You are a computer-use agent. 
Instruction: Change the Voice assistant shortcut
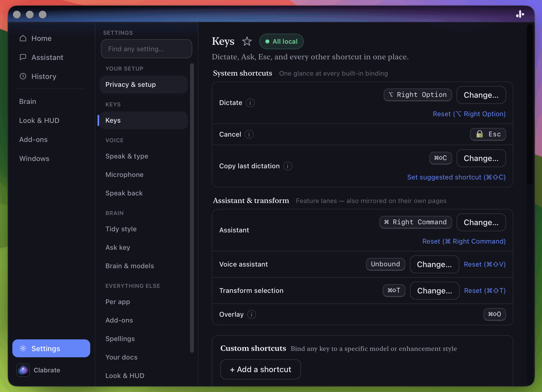(434, 264)
